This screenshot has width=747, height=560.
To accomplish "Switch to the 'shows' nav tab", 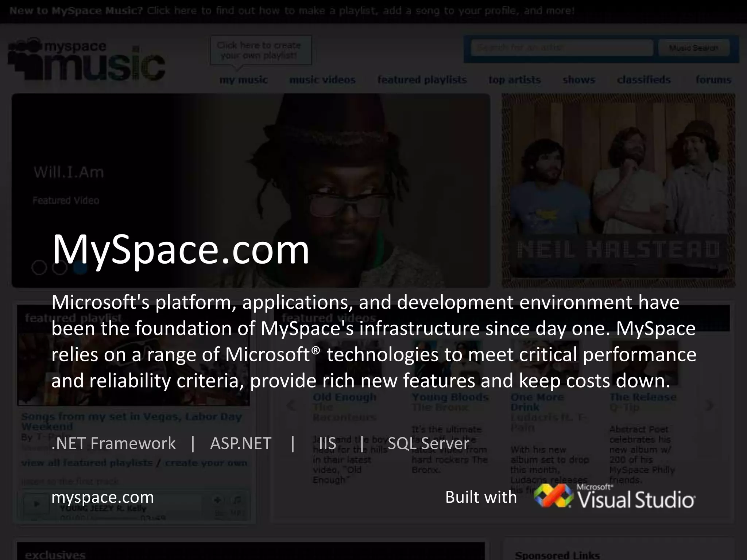I will (579, 79).
